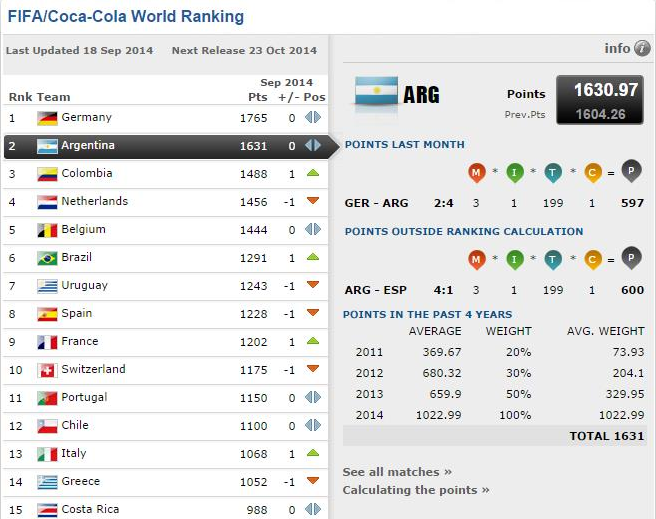The image size is (656, 519).
Task: Click M marker in Points Last Month
Action: click(x=477, y=172)
